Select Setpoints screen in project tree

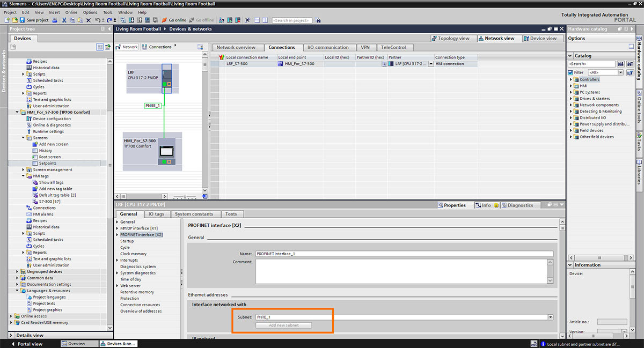coord(48,163)
